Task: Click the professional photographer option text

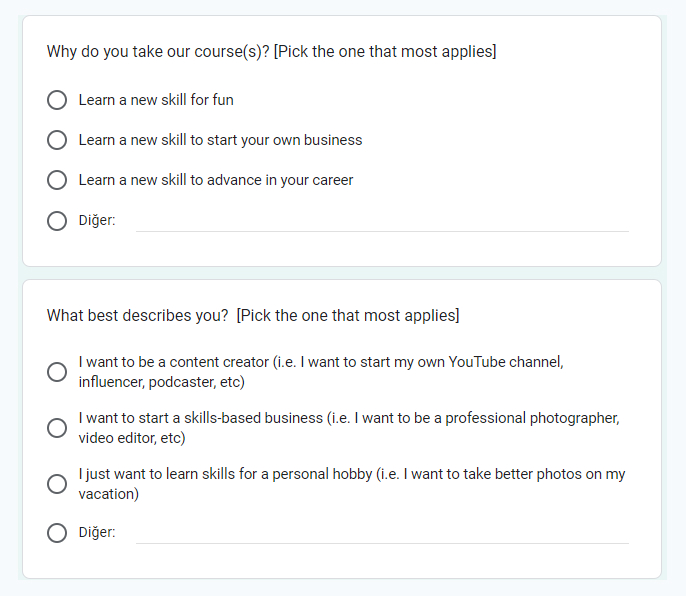Action: coord(349,428)
